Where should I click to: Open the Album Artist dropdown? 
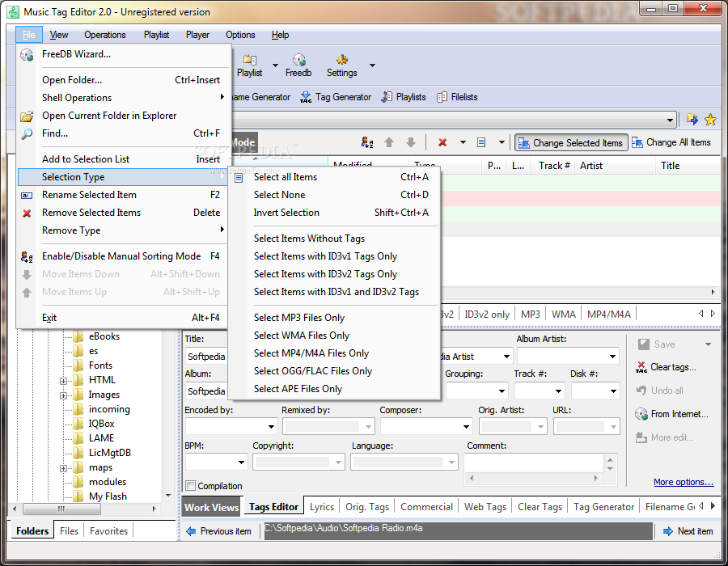coord(612,357)
